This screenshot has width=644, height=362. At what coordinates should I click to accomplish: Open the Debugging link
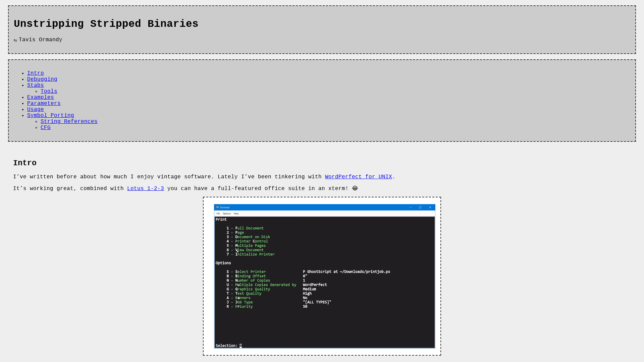(x=42, y=79)
